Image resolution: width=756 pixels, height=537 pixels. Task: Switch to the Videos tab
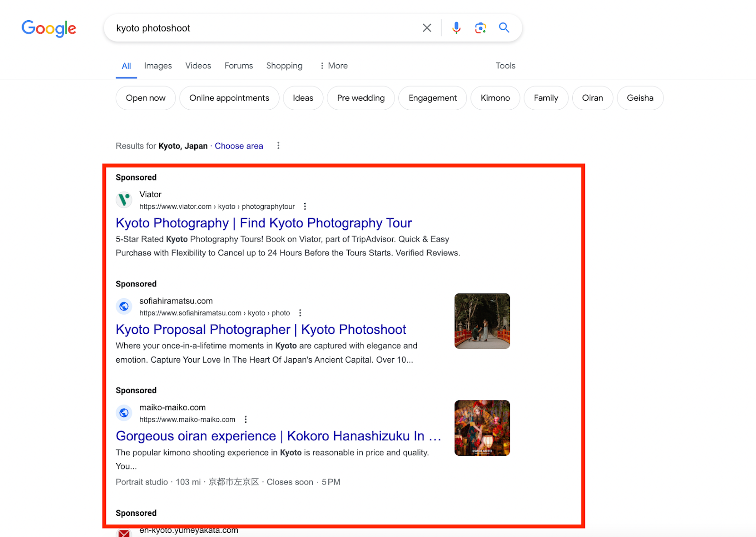(x=198, y=66)
